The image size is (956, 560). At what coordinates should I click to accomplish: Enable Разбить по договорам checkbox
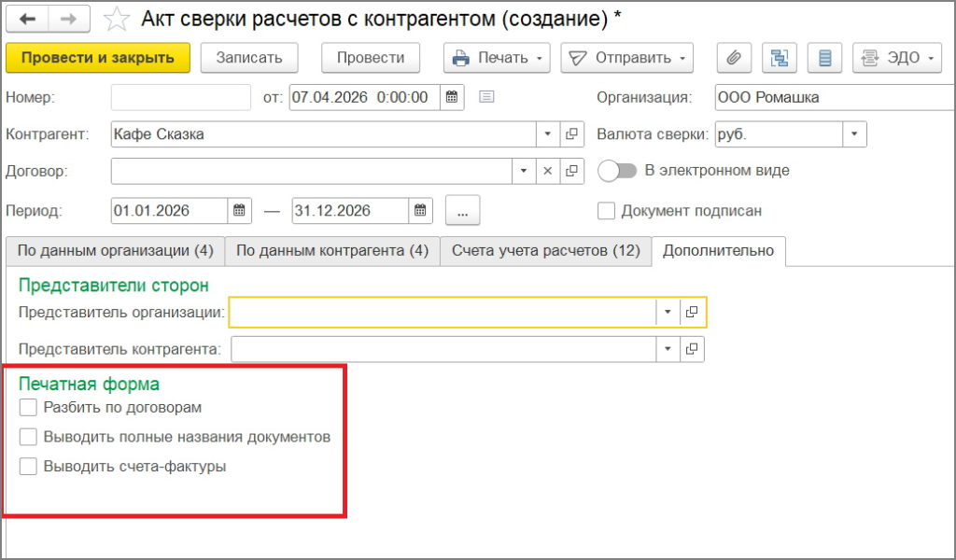pos(29,407)
